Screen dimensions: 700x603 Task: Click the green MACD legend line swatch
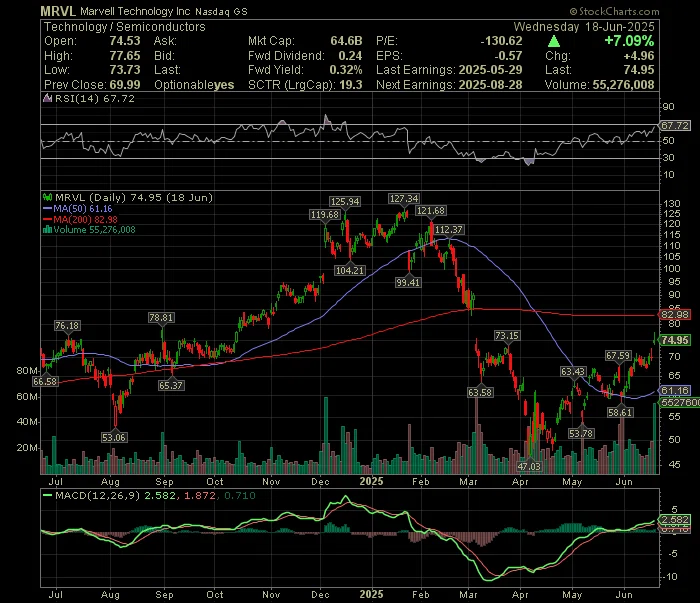click(47, 495)
